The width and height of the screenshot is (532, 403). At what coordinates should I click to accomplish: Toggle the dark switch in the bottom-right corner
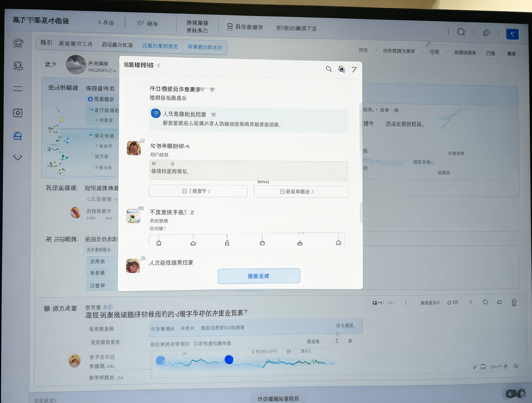[515, 394]
